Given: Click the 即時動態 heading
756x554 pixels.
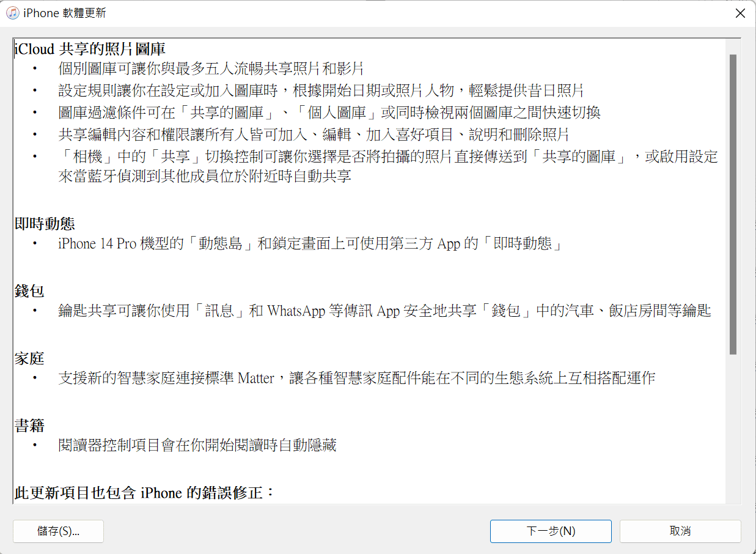Looking at the screenshot, I should (x=45, y=224).
